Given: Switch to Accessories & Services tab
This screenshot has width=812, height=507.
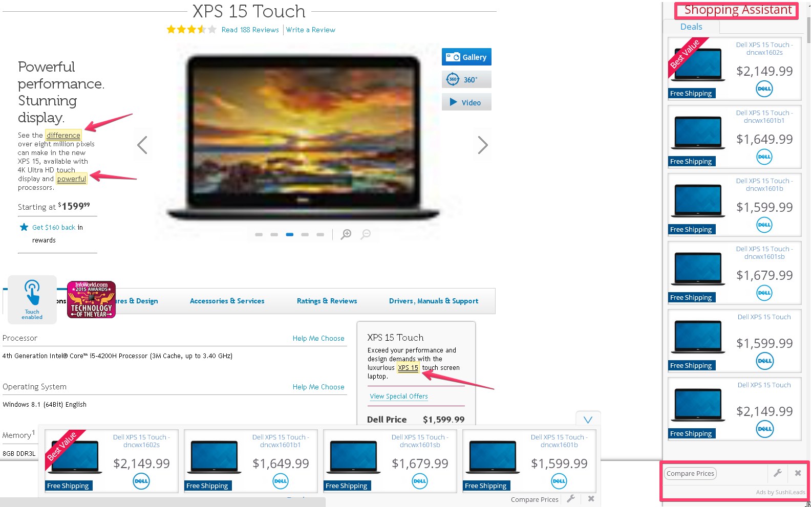Looking at the screenshot, I should coord(227,301).
